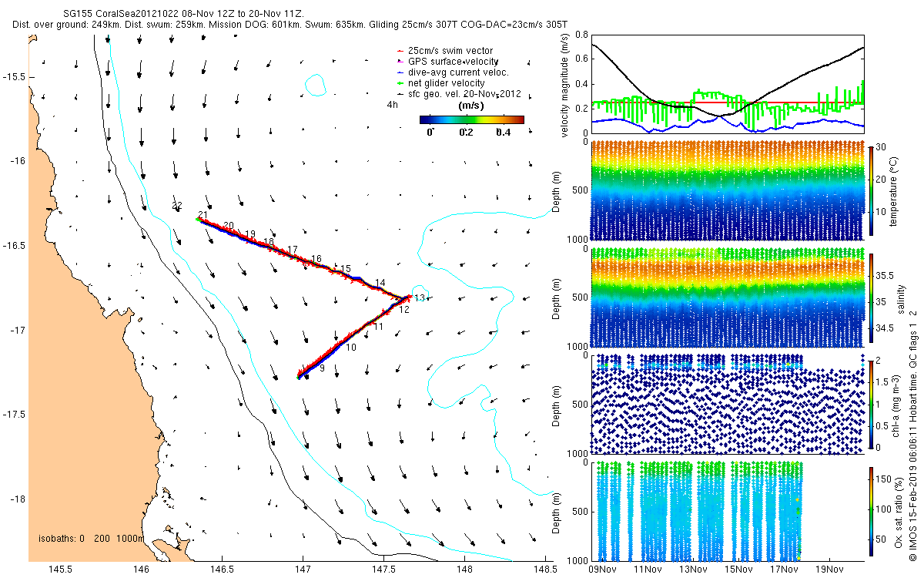Click the 'velocity magnitude (m/s)' axis label
The width and height of the screenshot is (924, 578).
tap(566, 84)
